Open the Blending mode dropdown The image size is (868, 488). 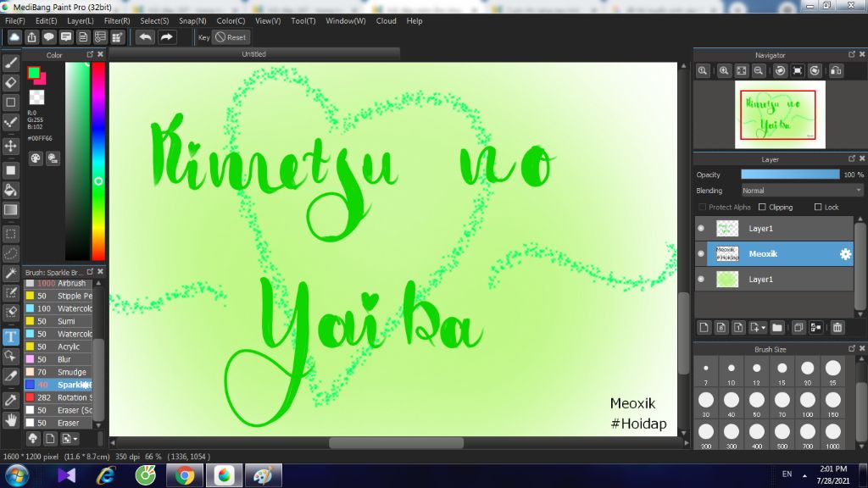click(802, 191)
